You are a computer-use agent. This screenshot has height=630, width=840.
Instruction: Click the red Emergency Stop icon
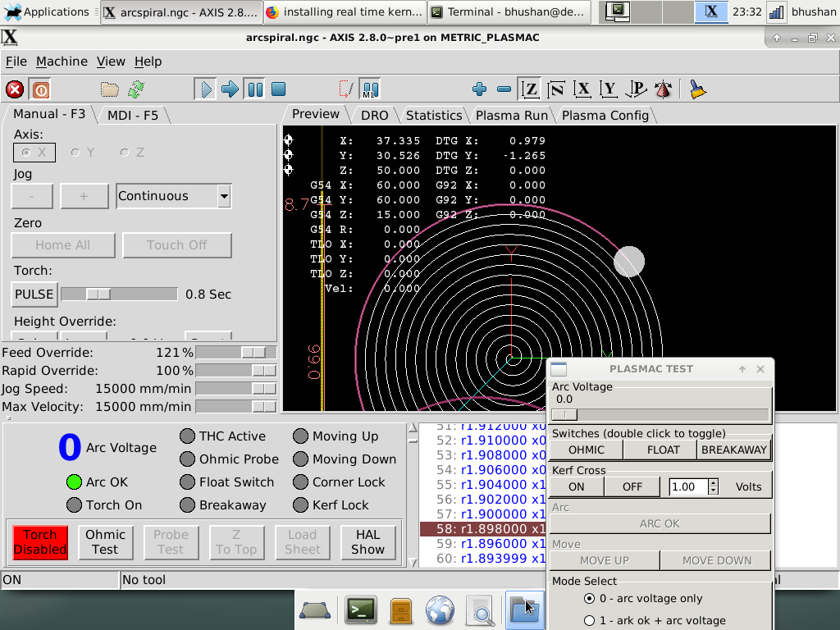click(15, 89)
